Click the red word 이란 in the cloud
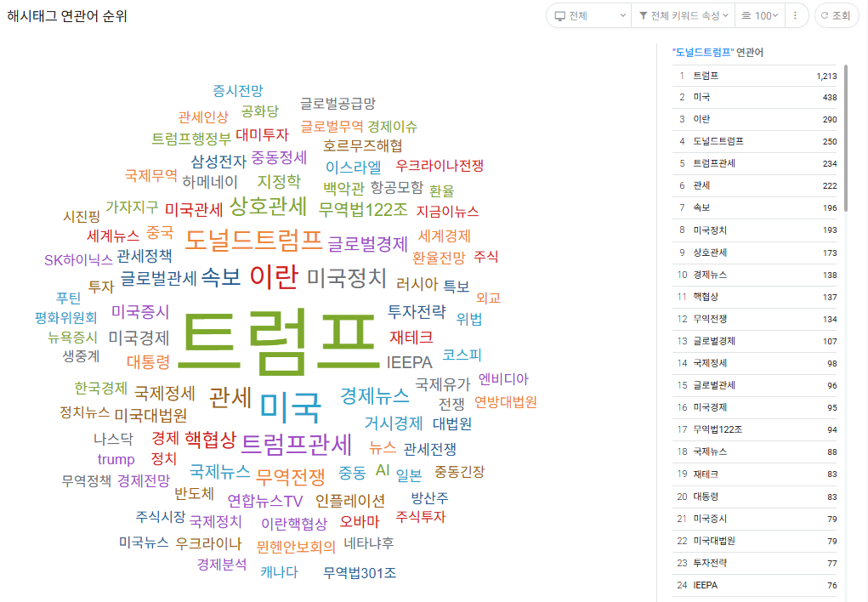The image size is (868, 602). tap(274, 275)
